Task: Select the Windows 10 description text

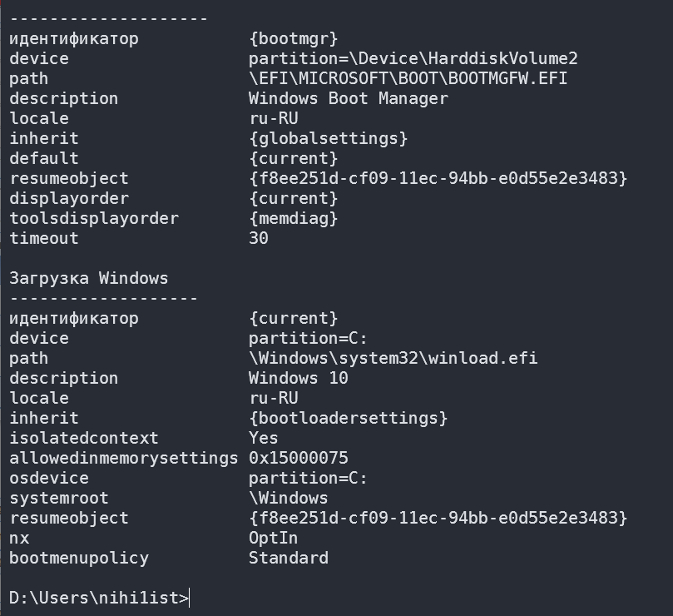Action: (298, 379)
